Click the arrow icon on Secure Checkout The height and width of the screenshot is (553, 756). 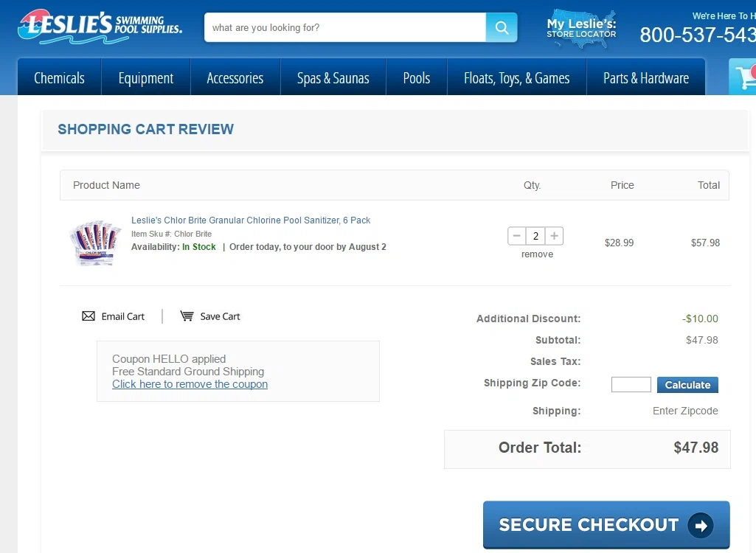pos(701,526)
